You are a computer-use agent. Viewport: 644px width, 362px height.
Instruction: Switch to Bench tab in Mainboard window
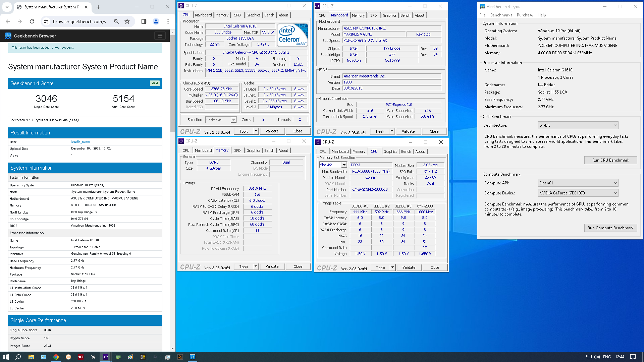405,15
